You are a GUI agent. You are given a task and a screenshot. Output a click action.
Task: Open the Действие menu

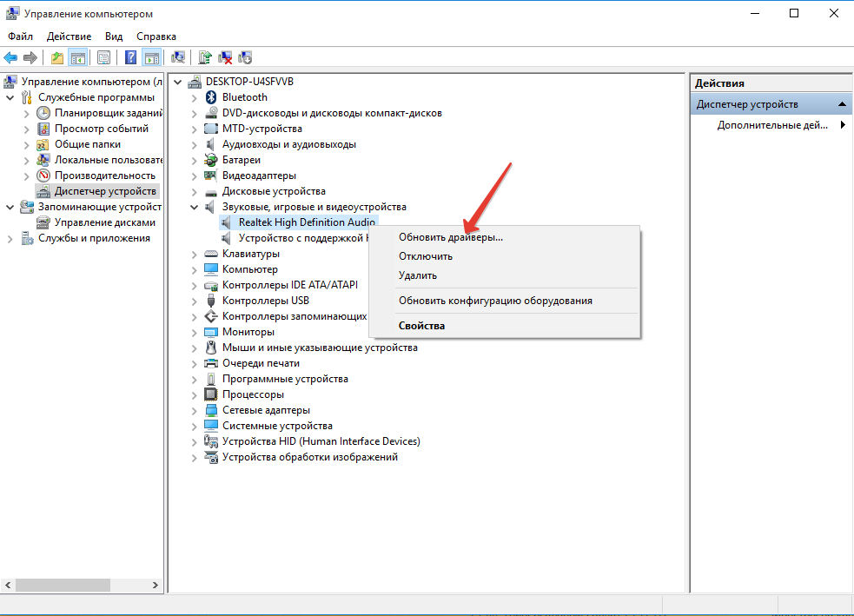70,36
